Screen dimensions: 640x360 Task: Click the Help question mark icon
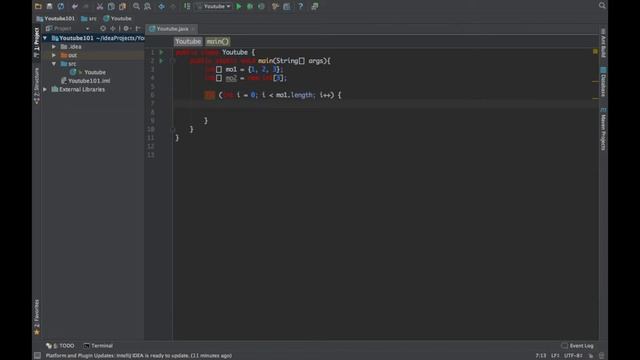[x=300, y=6]
